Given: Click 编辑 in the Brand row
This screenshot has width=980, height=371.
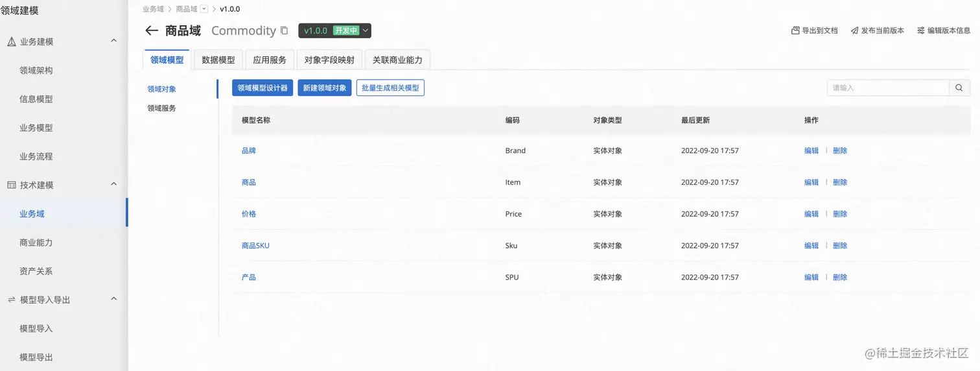Looking at the screenshot, I should (x=811, y=150).
